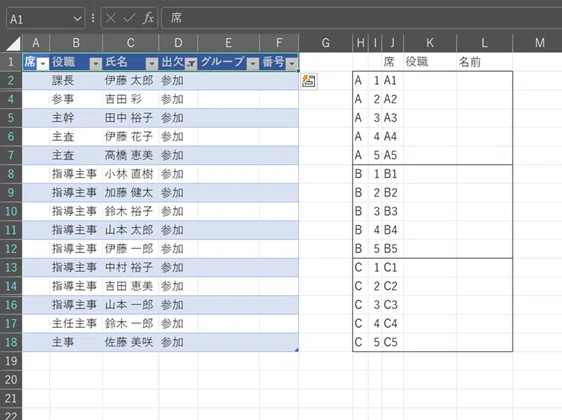562x420 pixels.
Task: Click the cell with 吉田 恵美
Action: tap(130, 286)
